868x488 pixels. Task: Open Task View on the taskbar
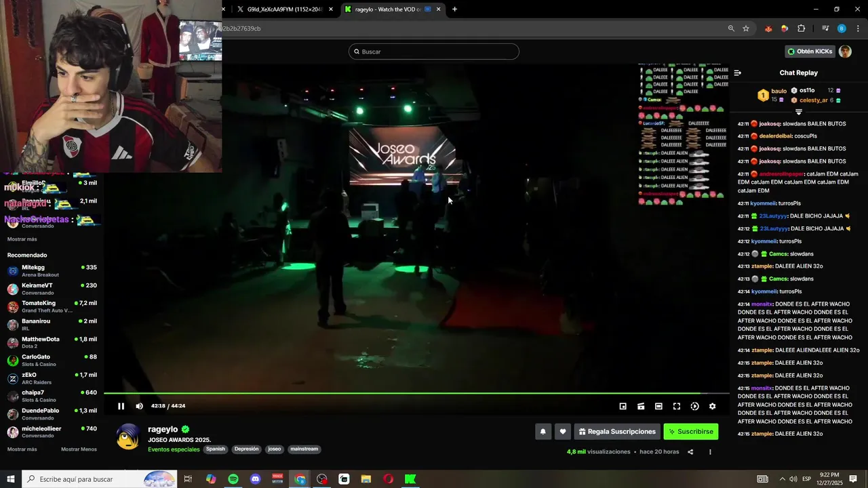tap(188, 479)
